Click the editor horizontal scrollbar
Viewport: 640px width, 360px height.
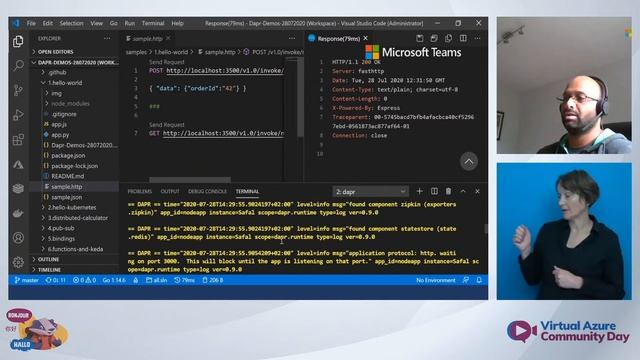[190, 179]
